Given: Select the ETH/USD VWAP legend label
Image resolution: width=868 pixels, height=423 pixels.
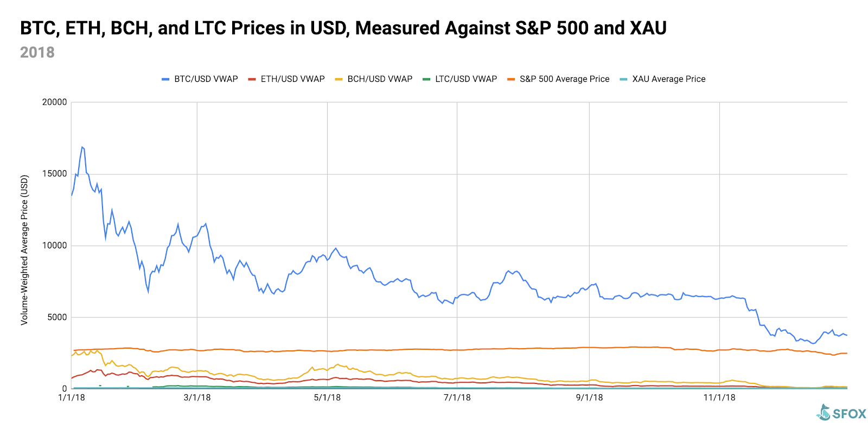Looking at the screenshot, I should tap(293, 79).
